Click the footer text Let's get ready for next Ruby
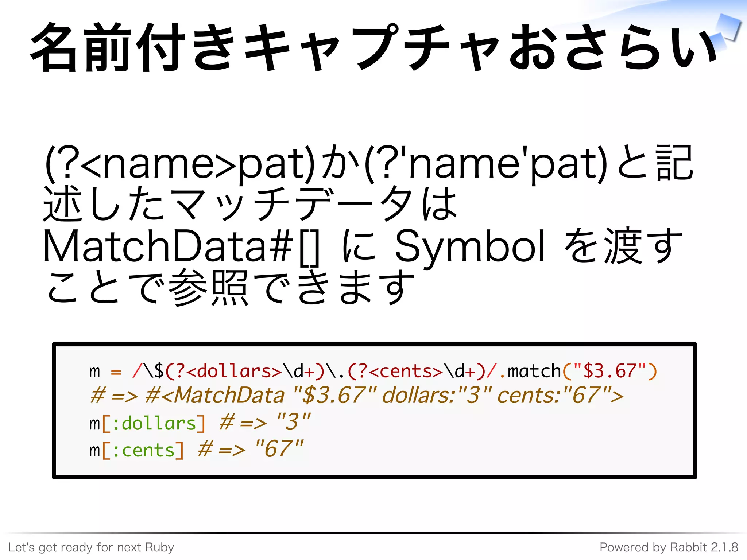The image size is (747, 560). click(x=91, y=547)
